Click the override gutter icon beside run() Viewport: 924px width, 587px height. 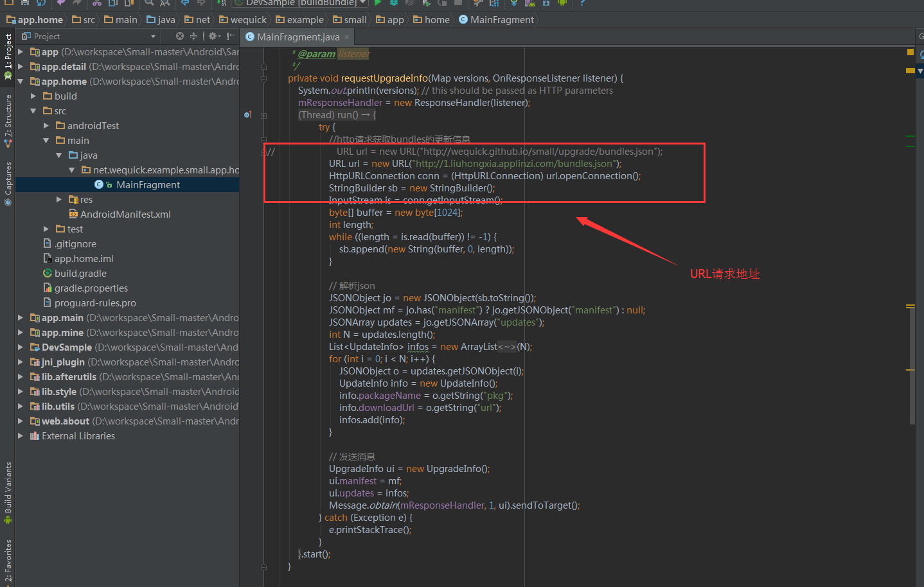[247, 115]
